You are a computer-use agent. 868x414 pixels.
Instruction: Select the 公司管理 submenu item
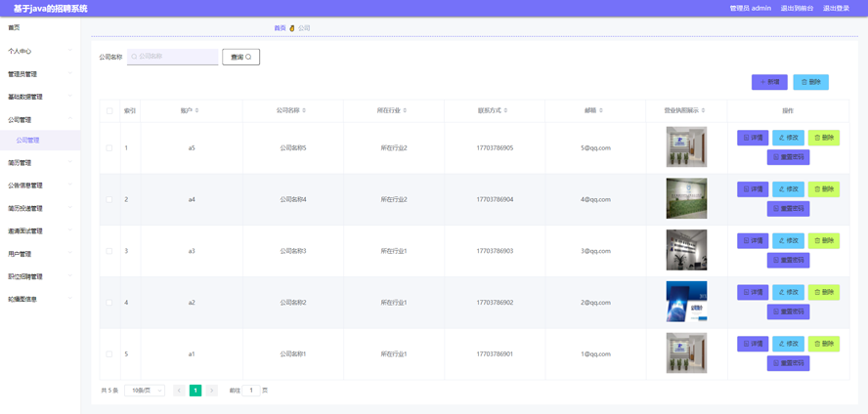tap(28, 141)
